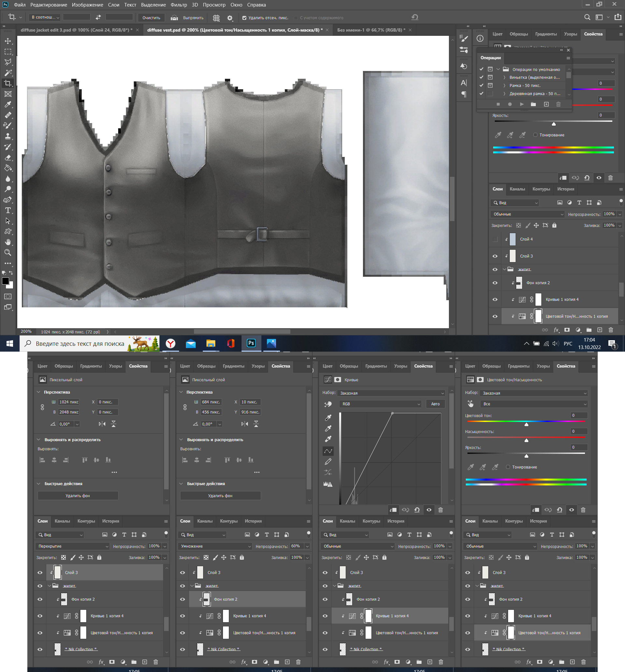Screen dimensions: 625x672
Task: Switch to the Каналы tab
Action: pyautogui.click(x=517, y=189)
